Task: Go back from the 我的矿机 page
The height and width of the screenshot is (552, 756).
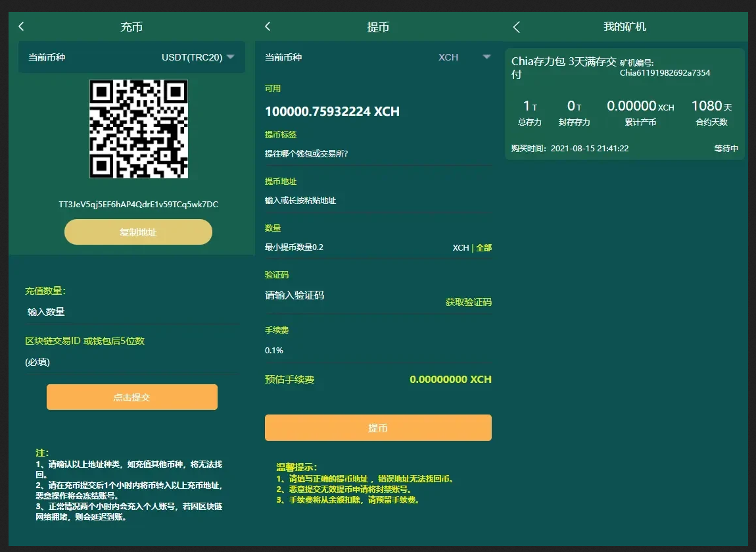Action: 517,27
